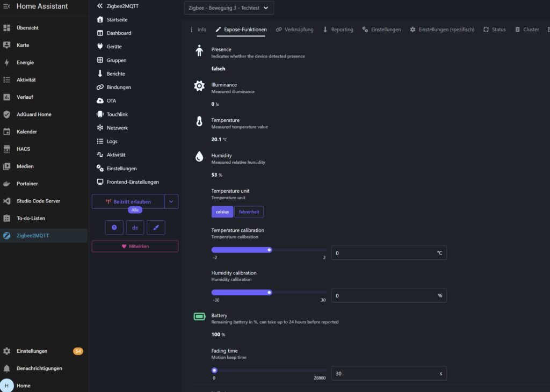Click the help question mark button

point(114,228)
